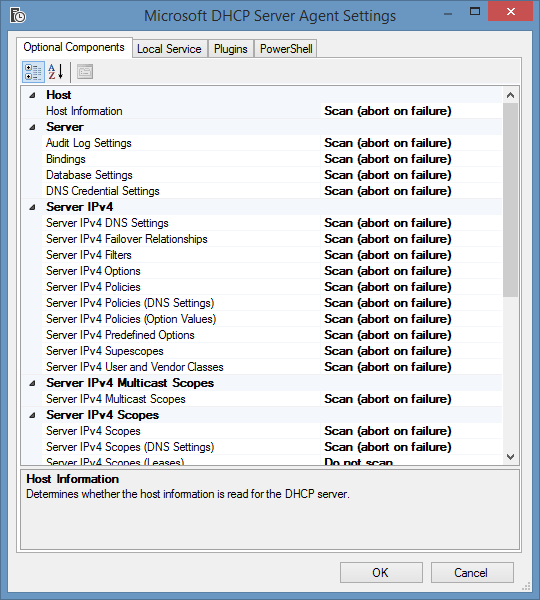This screenshot has height=600, width=540.
Task: Collapse the Server category
Action: click(33, 127)
